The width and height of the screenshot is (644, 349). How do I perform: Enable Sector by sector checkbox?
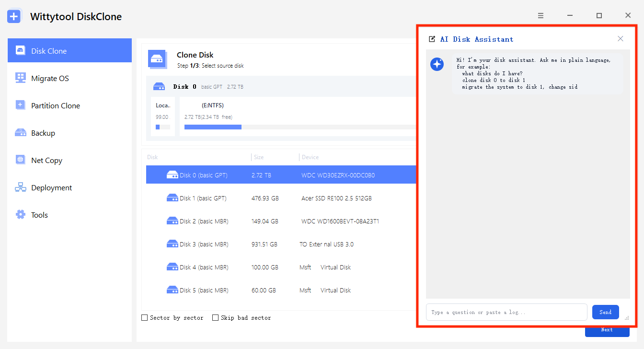(145, 317)
